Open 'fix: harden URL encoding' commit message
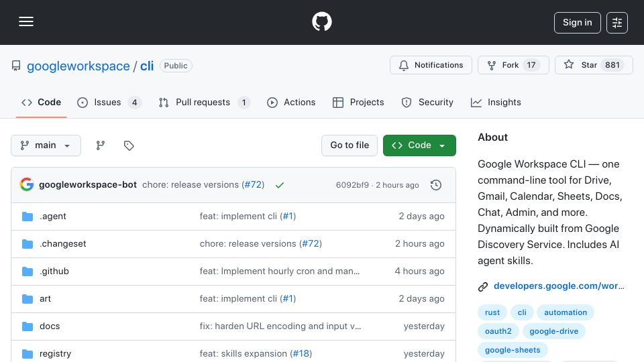This screenshot has height=362, width=644. 280,326
